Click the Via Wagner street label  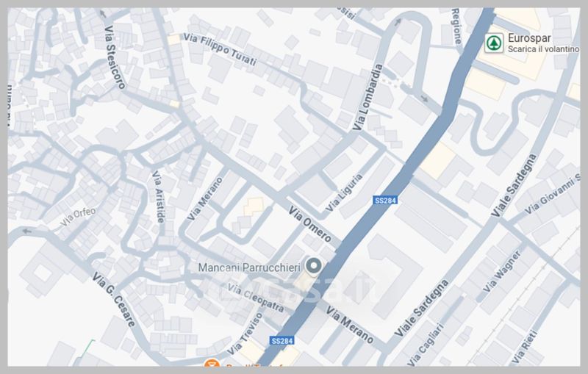click(502, 271)
